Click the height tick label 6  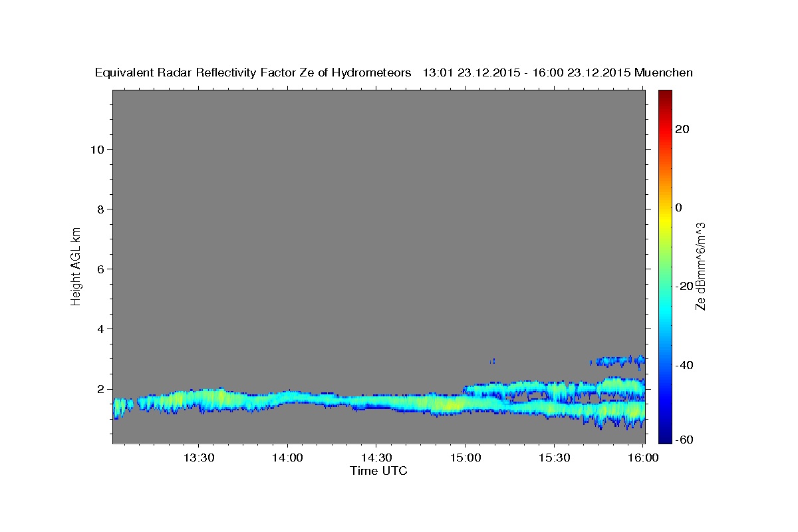tap(100, 269)
